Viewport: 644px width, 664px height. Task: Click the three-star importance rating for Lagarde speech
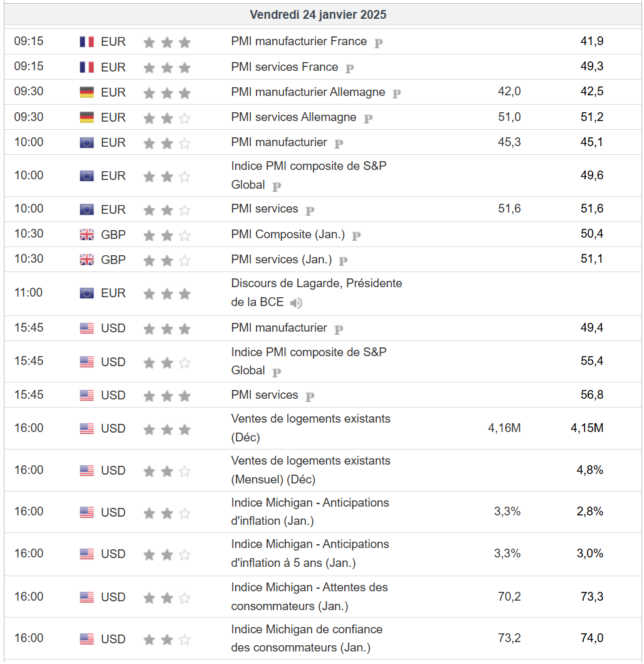pos(167,293)
